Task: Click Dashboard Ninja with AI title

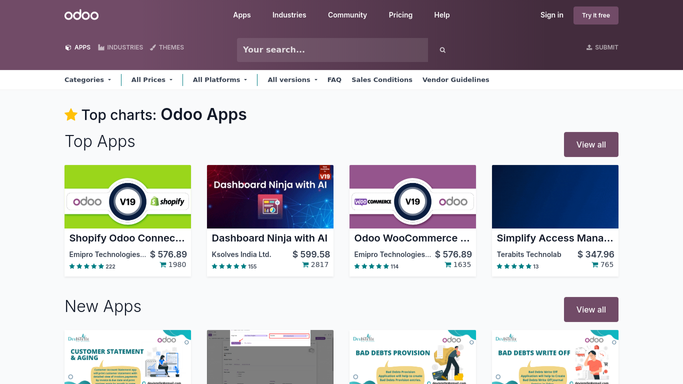Action: pos(269,238)
